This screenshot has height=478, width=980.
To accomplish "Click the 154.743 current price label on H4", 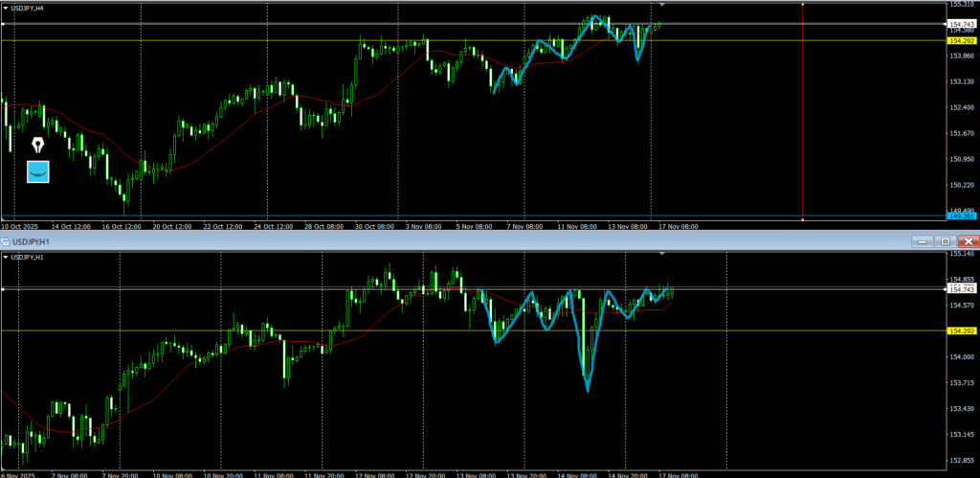I will (960, 23).
